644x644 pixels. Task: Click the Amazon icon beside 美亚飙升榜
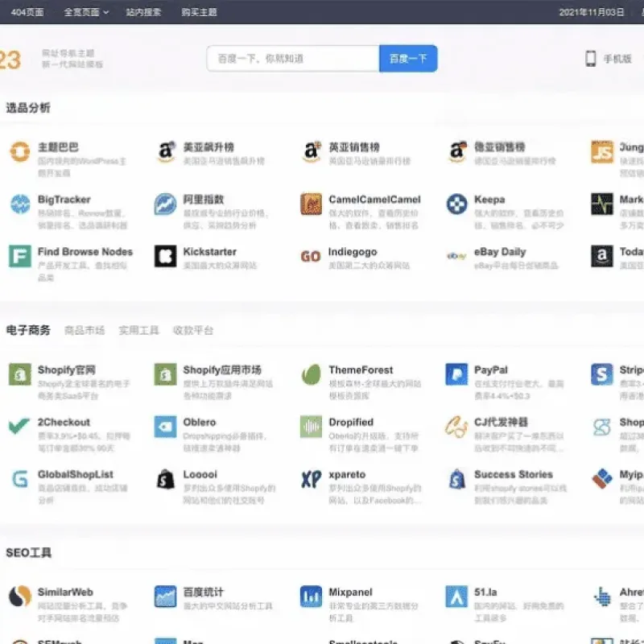[166, 151]
